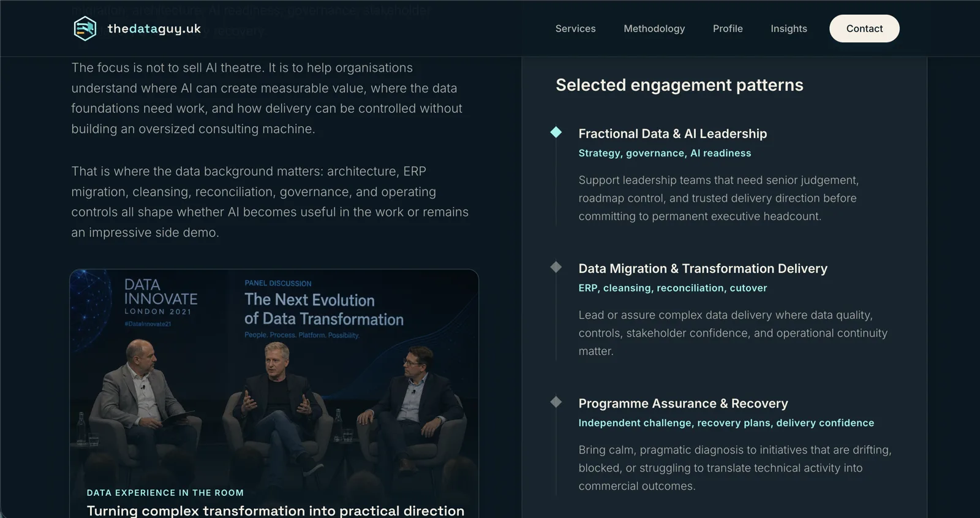Viewport: 980px width, 518px height.
Task: Click the paragraph starting 'The focus is not to sell AI theatre'
Action: pos(266,98)
